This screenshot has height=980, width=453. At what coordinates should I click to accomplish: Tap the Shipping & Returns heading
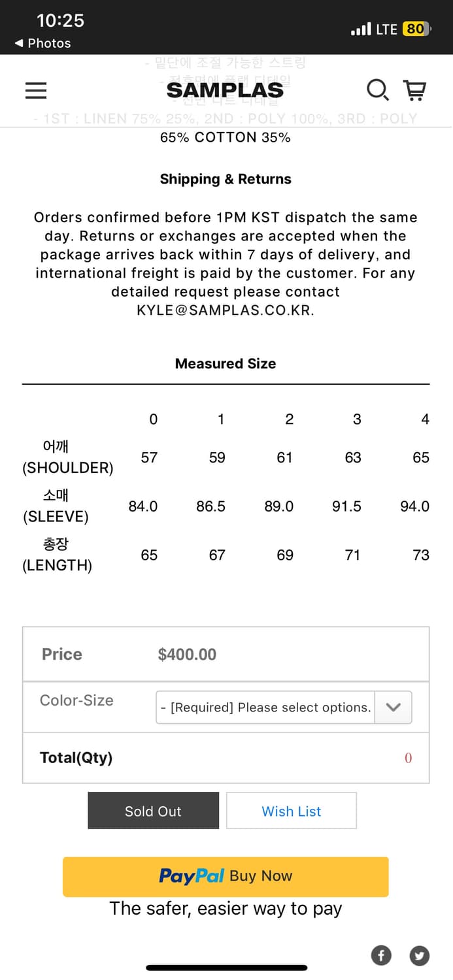[226, 179]
